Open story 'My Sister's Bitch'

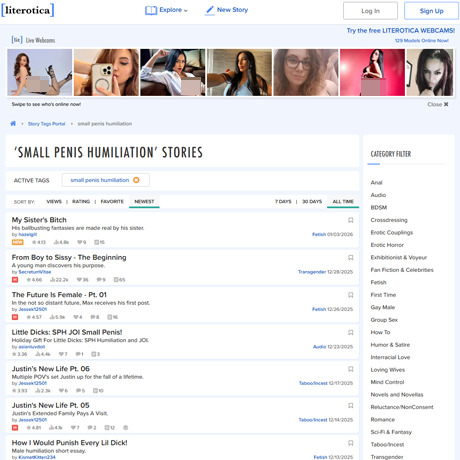coord(39,220)
